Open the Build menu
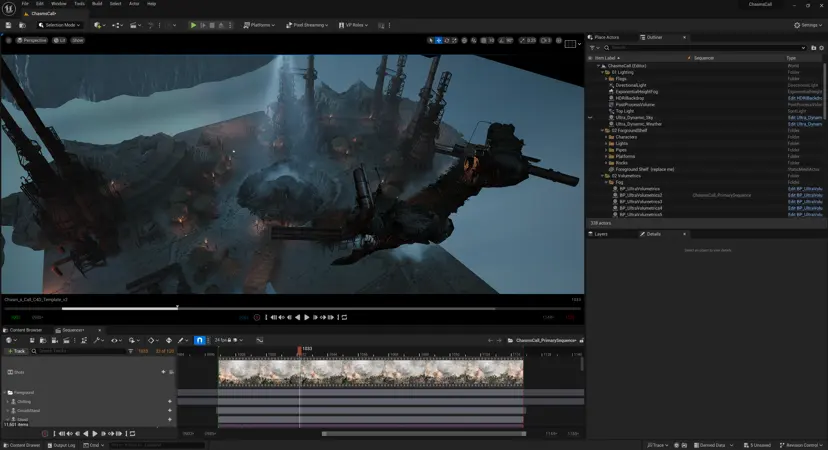The width and height of the screenshot is (828, 450). coord(97,4)
